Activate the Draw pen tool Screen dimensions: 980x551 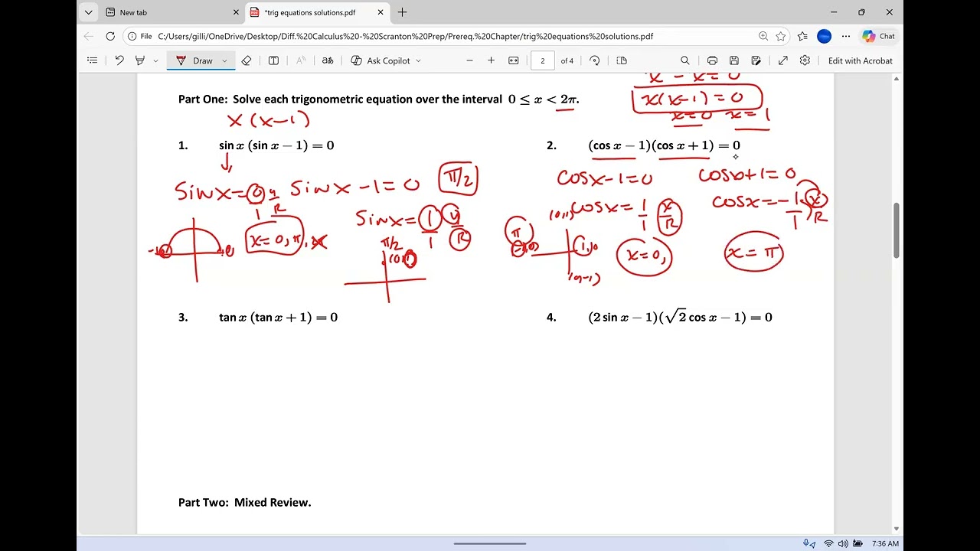(194, 60)
